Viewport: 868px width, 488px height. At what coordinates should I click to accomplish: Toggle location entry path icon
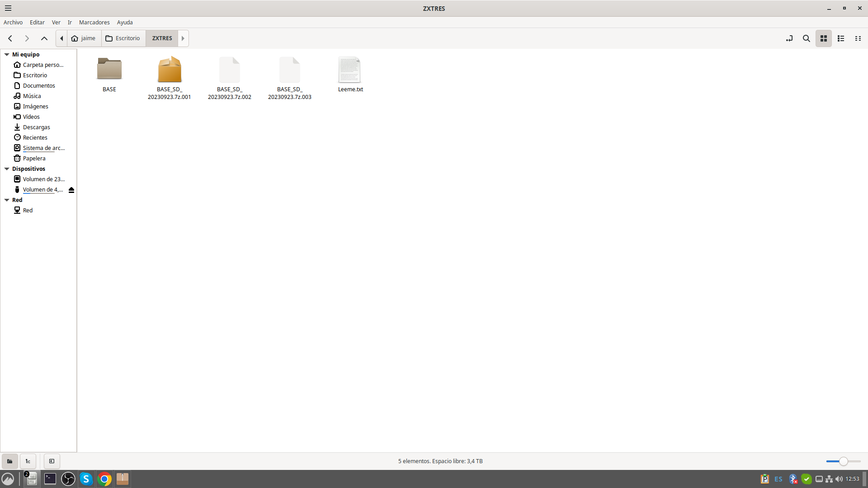click(789, 38)
